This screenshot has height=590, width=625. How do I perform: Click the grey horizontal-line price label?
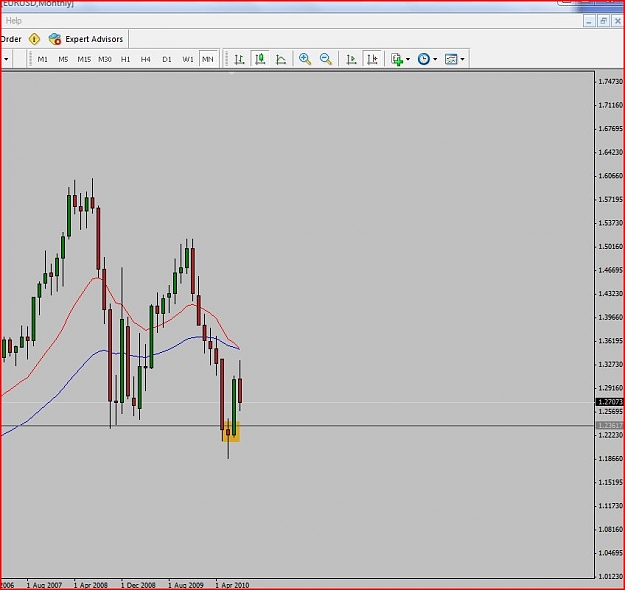point(610,425)
